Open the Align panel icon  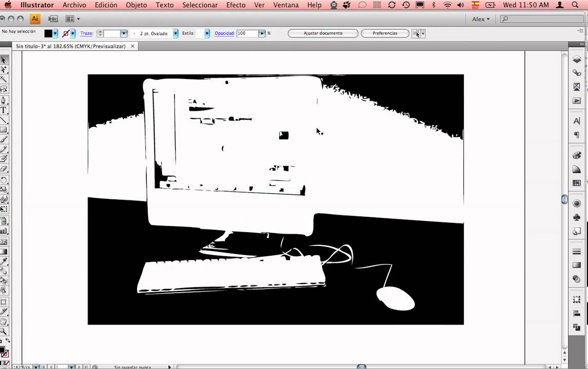577,313
